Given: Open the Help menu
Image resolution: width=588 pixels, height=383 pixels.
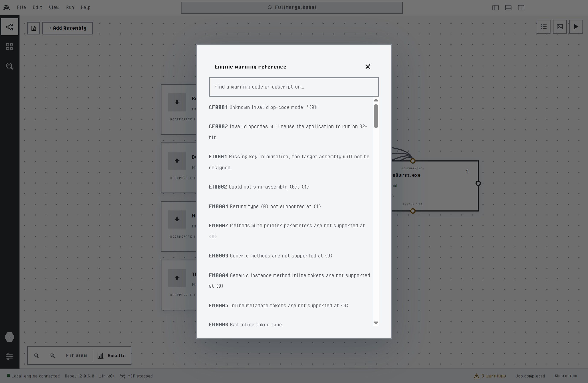Looking at the screenshot, I should click(x=85, y=7).
